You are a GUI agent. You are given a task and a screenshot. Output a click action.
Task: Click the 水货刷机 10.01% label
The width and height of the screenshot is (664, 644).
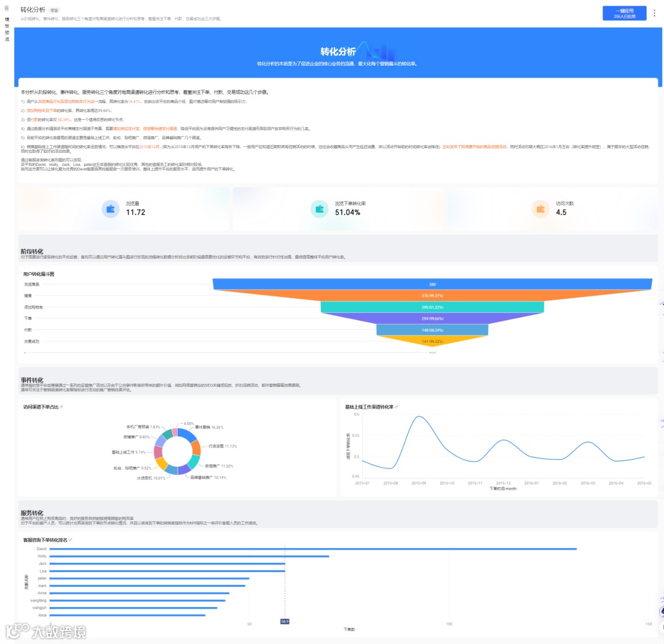(151, 478)
